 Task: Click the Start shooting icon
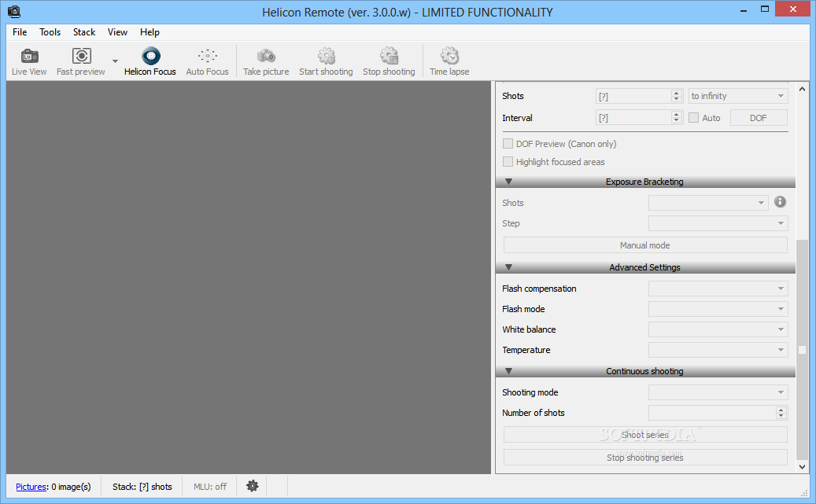coord(326,57)
